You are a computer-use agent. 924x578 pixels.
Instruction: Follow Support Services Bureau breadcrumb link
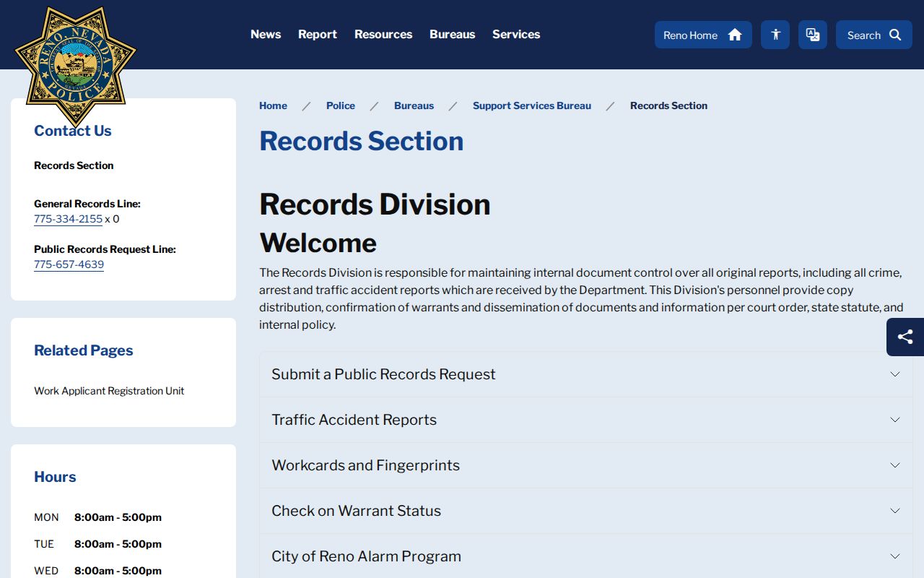coord(532,105)
